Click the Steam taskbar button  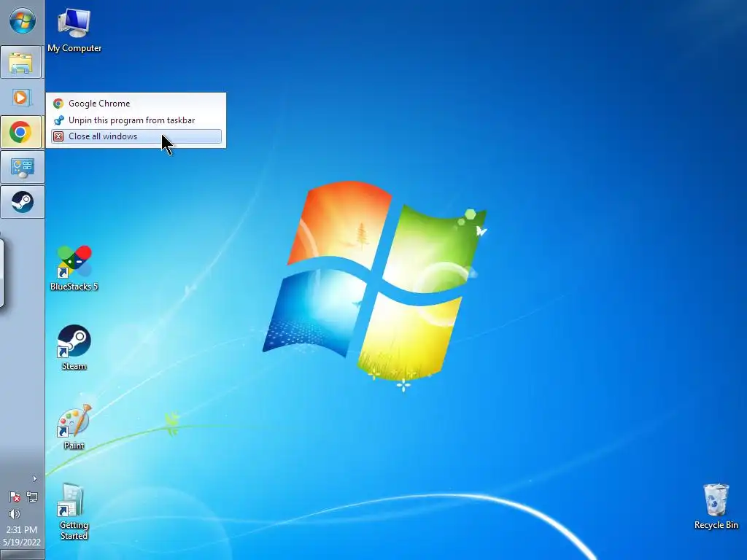coord(22,202)
